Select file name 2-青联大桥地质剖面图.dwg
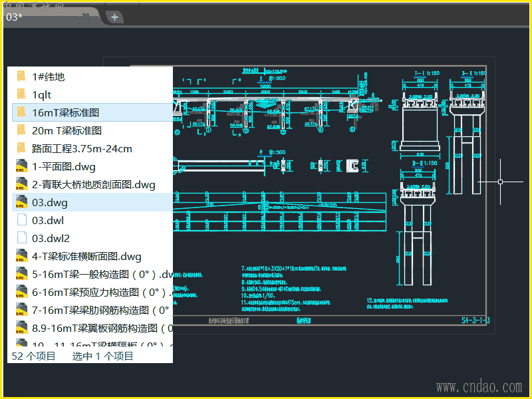 94,185
